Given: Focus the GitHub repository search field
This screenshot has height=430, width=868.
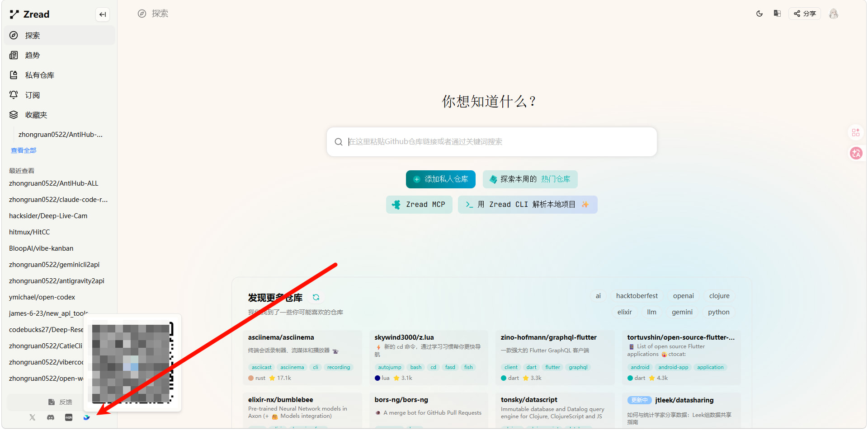Looking at the screenshot, I should tap(492, 142).
